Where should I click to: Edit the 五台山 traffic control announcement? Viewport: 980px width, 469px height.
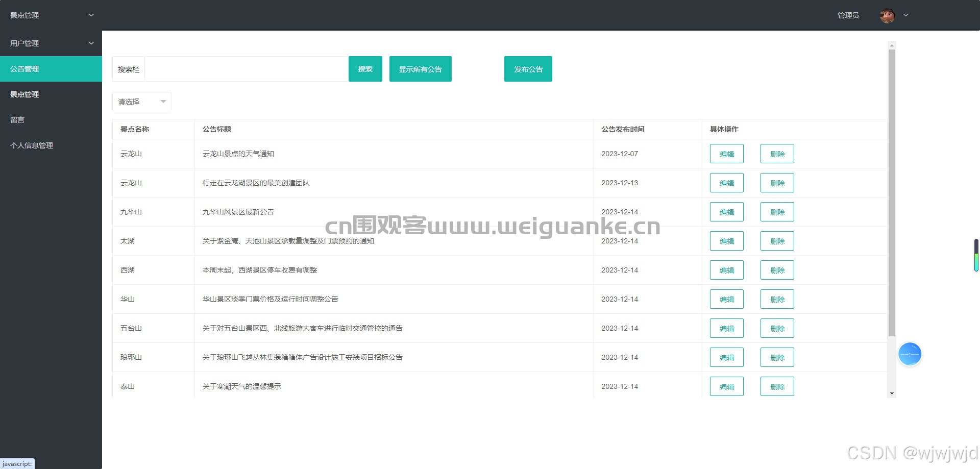click(x=727, y=328)
